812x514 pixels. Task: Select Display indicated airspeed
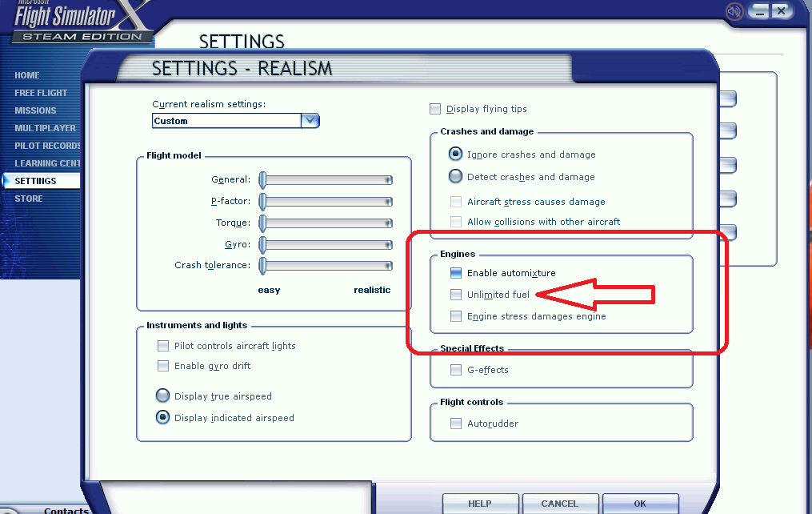(x=162, y=417)
